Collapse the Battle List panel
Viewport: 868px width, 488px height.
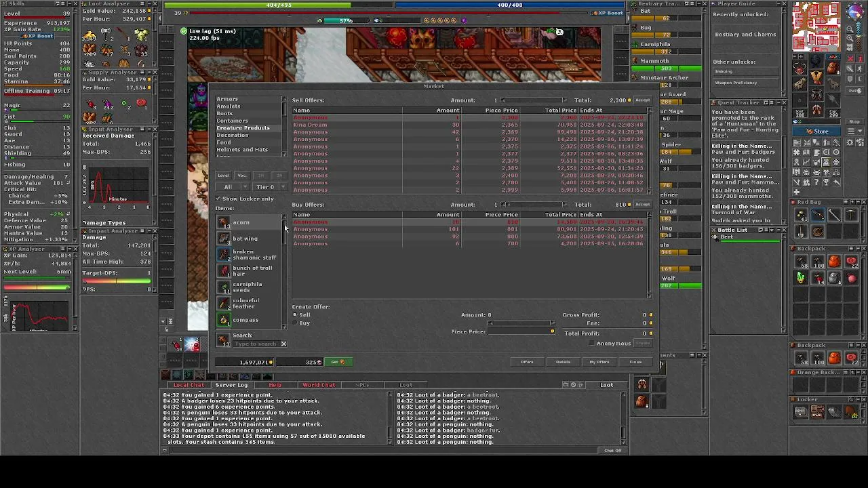pyautogui.click(x=777, y=230)
